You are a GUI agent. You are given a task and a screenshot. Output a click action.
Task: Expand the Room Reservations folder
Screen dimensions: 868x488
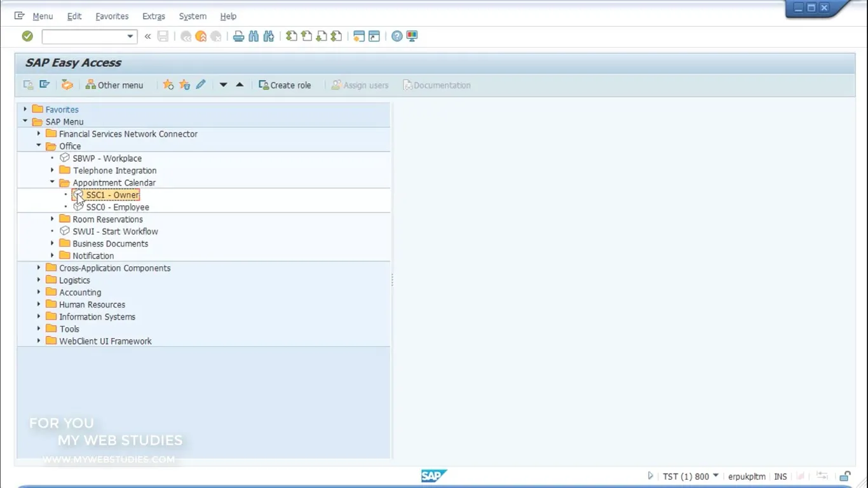52,219
